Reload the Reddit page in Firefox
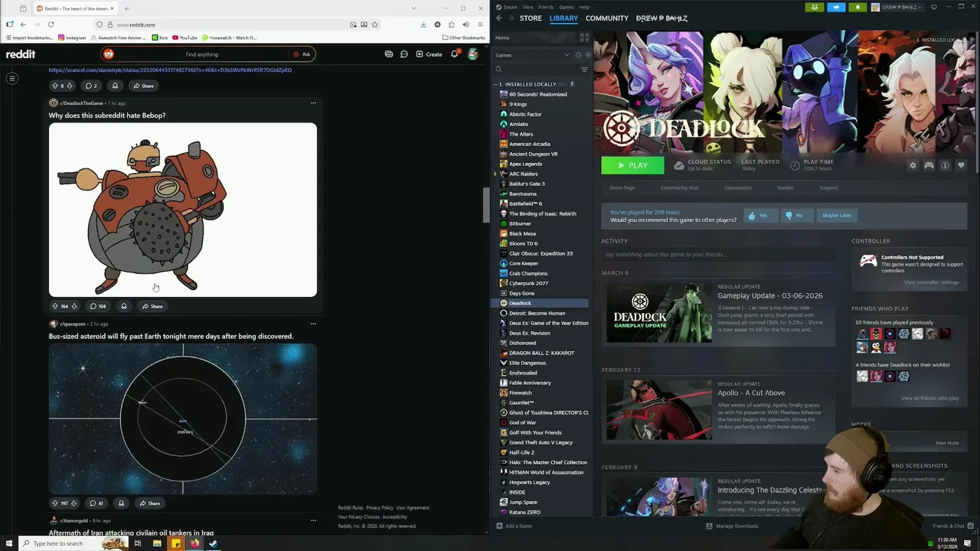The width and height of the screenshot is (980, 551). pyautogui.click(x=51, y=24)
